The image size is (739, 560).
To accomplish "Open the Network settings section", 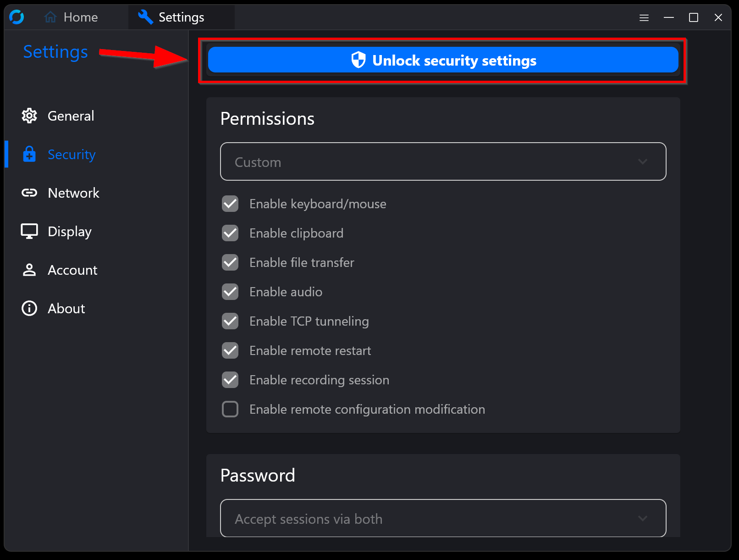I will [73, 193].
